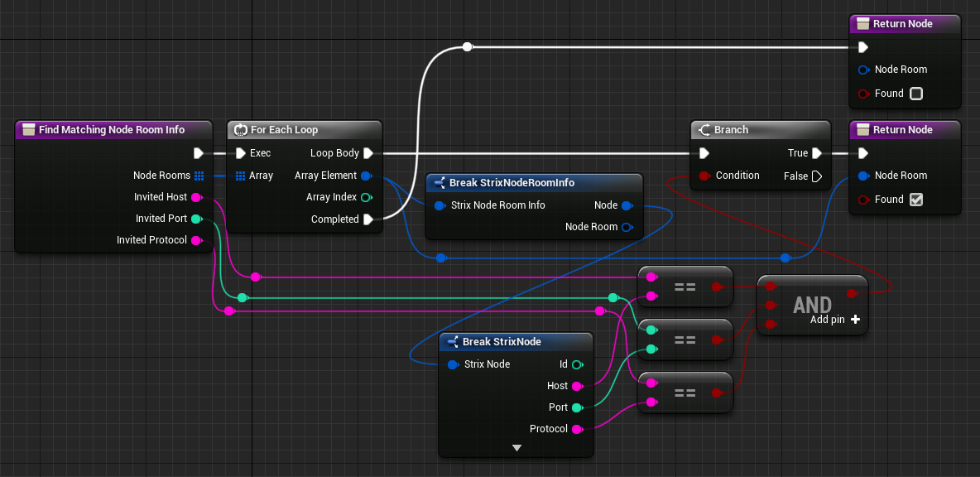The height and width of the screenshot is (477, 980).
Task: Click the Invited Host output pin
Action: click(x=196, y=198)
